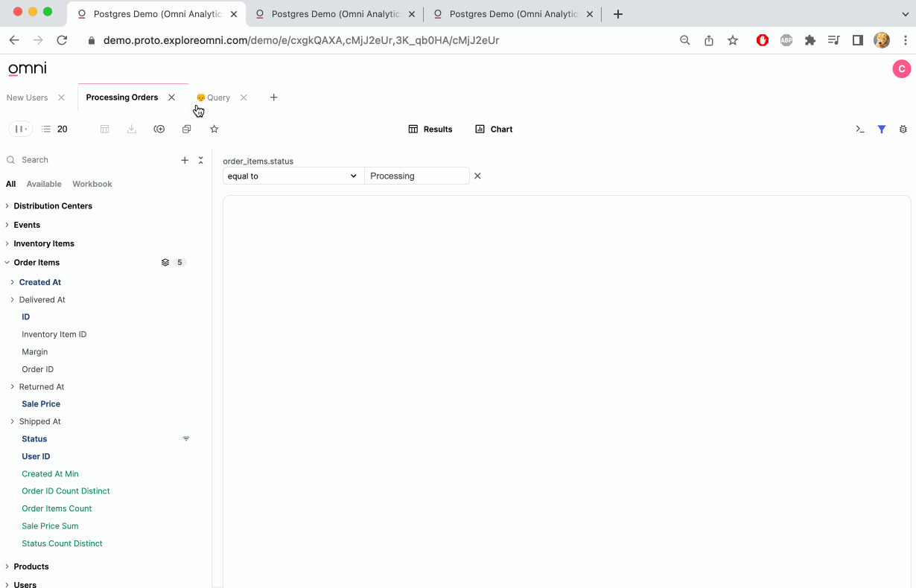Click the row limit 20 control
The height and width of the screenshot is (588, 916).
pos(55,129)
